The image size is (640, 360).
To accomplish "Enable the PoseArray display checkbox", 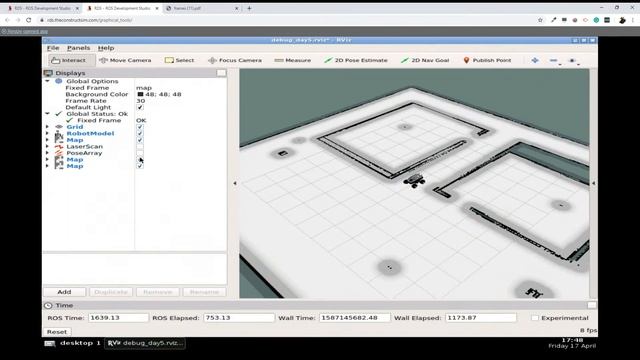I will (x=140, y=153).
